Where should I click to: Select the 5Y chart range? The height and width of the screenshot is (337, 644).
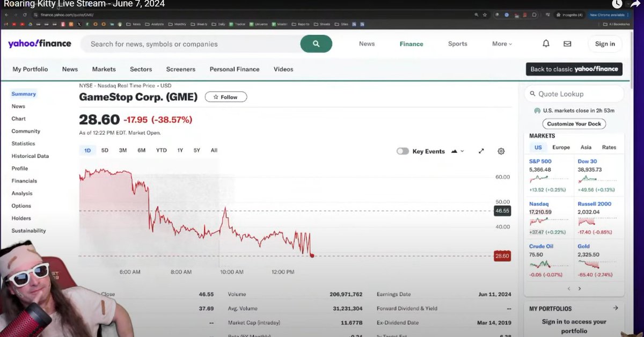click(x=197, y=150)
